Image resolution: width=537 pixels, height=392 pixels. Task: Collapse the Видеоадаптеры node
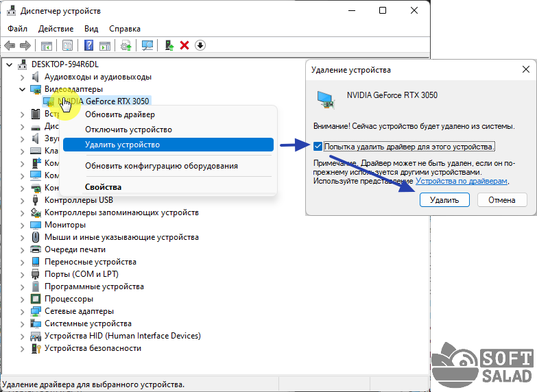point(22,89)
